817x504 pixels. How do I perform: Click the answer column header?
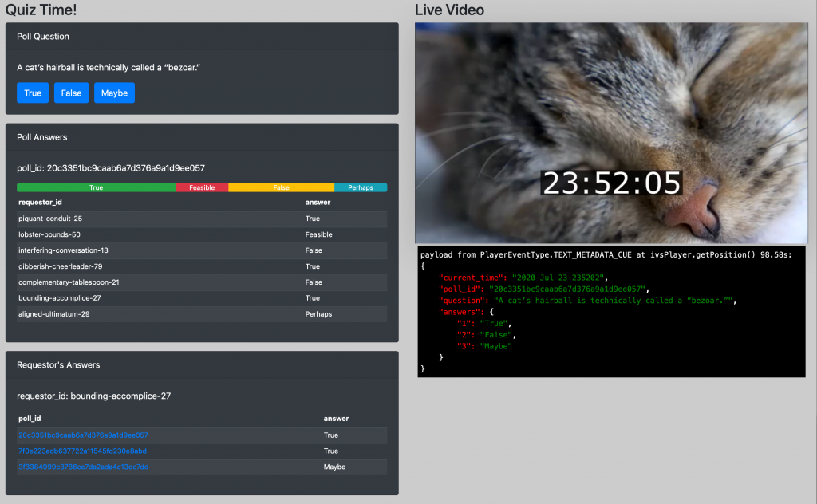pos(318,202)
